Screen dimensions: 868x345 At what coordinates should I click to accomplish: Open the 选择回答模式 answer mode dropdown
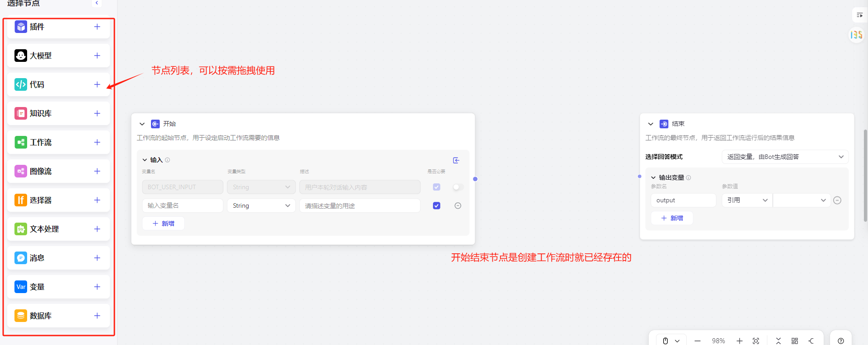(x=785, y=157)
